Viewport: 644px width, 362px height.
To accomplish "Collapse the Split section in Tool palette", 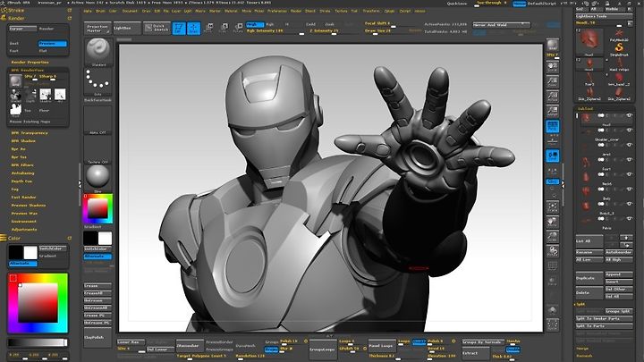I will 580,304.
